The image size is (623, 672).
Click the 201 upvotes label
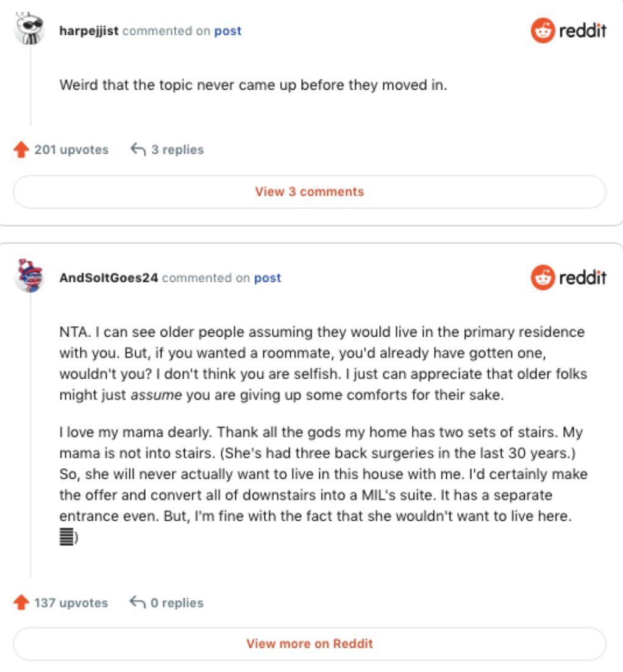click(71, 150)
